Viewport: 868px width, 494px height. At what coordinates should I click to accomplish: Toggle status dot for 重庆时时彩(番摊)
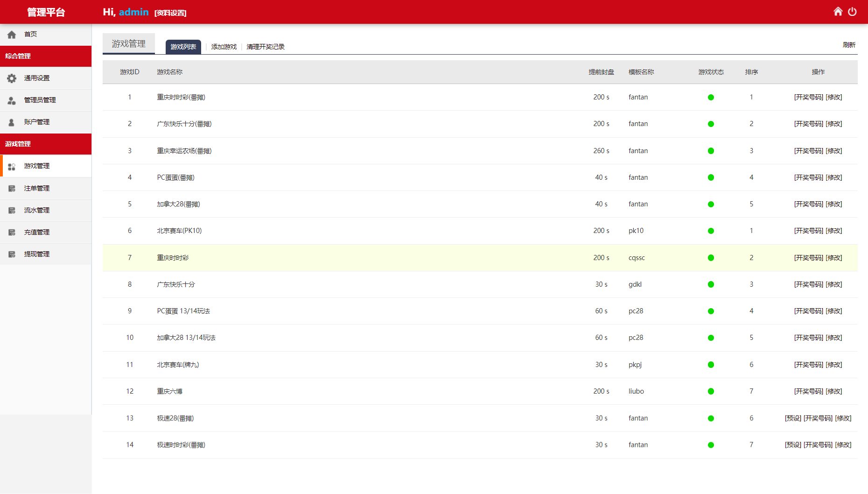[x=711, y=97]
